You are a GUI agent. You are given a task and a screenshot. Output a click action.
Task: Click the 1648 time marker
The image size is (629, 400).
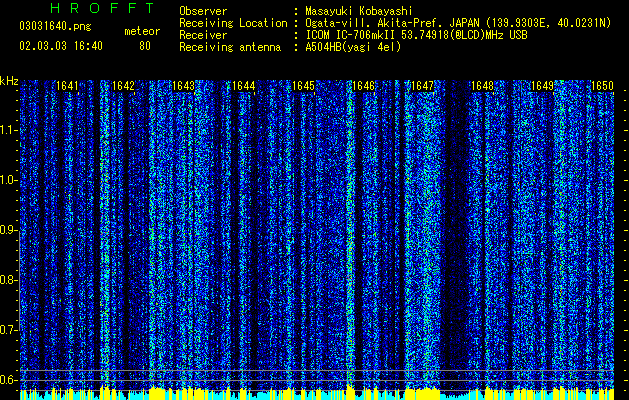coord(483,86)
